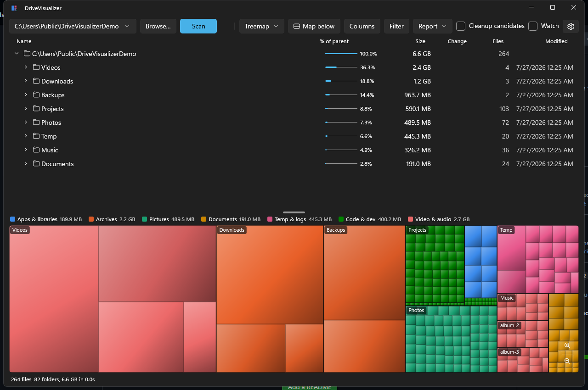This screenshot has height=390, width=588.
Task: Click the Video & audio legend swatch
Action: coord(410,219)
